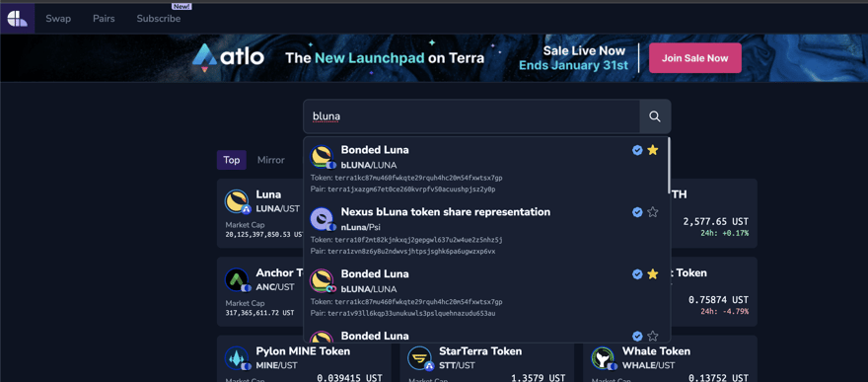Click the Sale Live Now banner text
Viewport: 868px width, 382px height.
[x=584, y=50]
